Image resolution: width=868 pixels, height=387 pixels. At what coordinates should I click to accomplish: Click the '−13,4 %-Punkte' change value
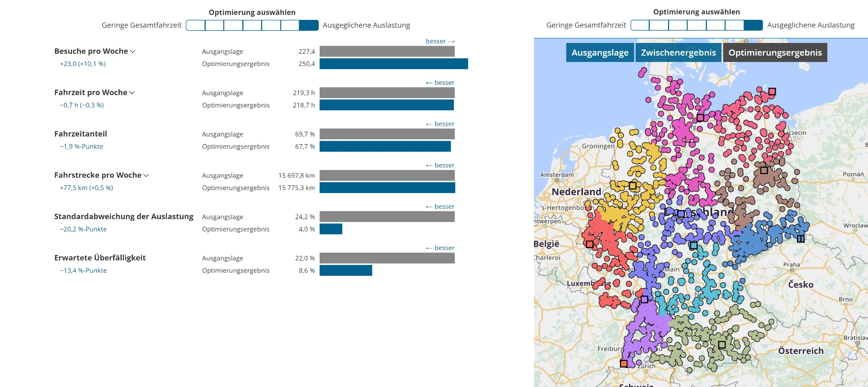point(83,270)
